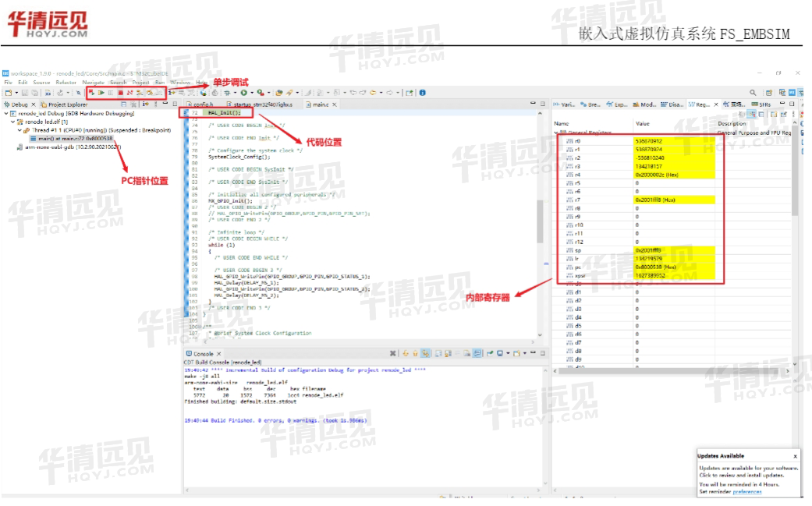This screenshot has width=812, height=506.
Task: Open the Run menu
Action: click(159, 82)
